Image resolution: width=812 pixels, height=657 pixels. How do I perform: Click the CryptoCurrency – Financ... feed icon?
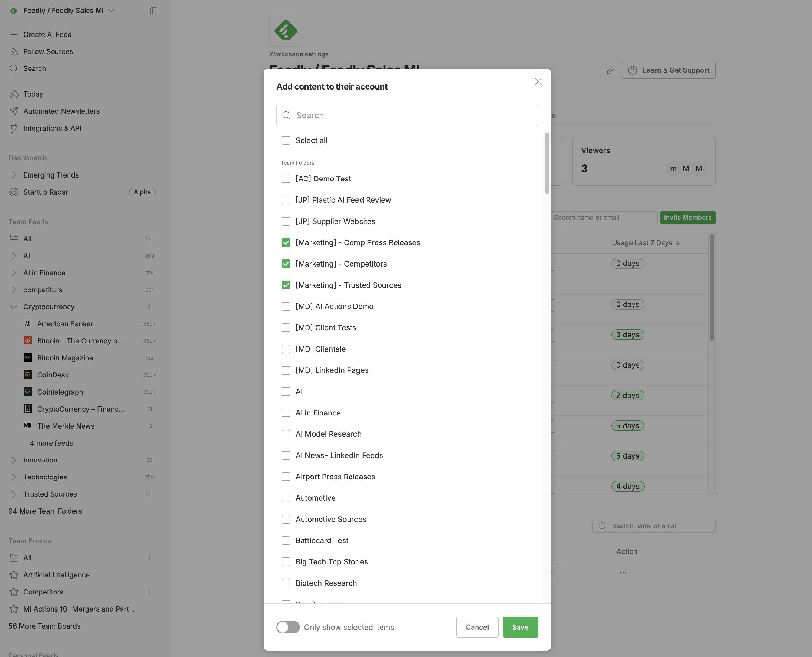click(28, 409)
